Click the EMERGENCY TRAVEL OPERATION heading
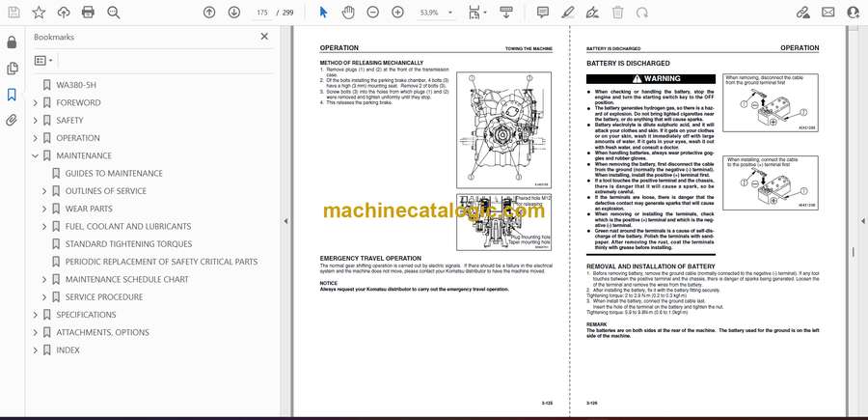 tap(370, 258)
